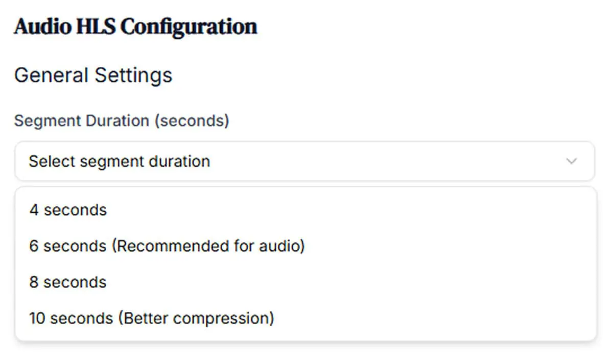Click the Audio HLS Configuration heading

(136, 27)
